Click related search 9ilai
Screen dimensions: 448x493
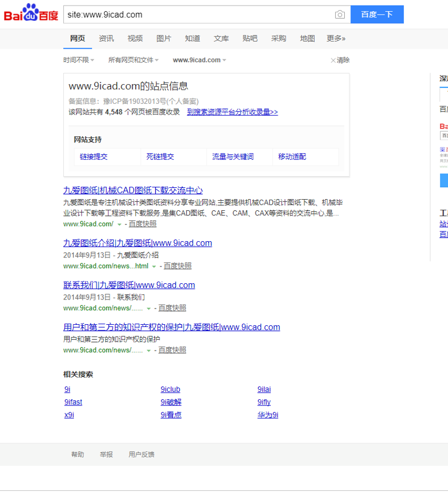[x=264, y=390]
